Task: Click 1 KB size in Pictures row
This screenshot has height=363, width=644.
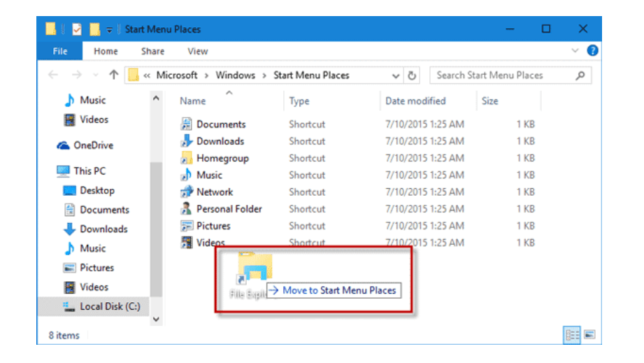Action: pos(525,226)
